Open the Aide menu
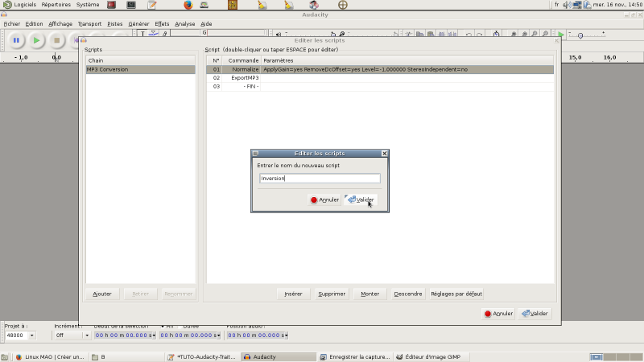Image resolution: width=644 pixels, height=362 pixels. coord(206,24)
